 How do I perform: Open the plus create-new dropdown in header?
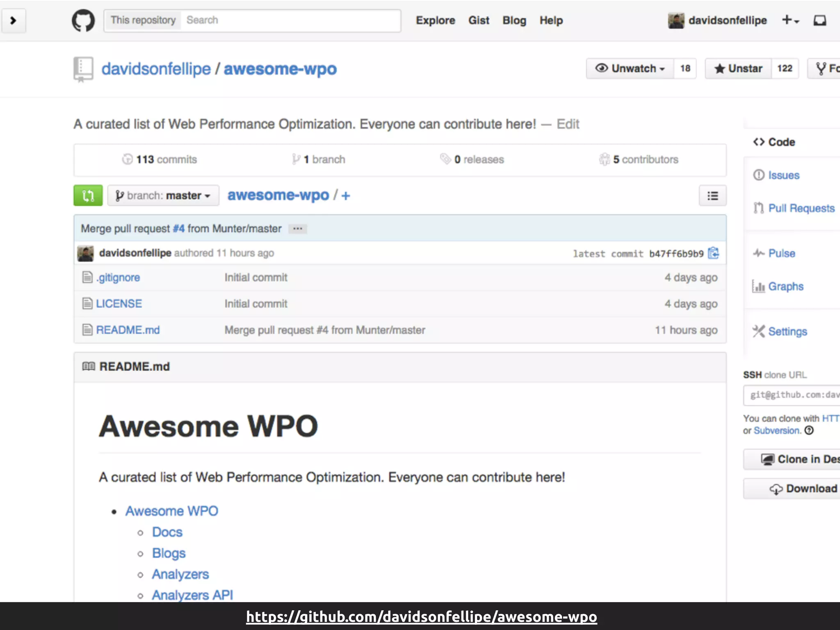[790, 20]
